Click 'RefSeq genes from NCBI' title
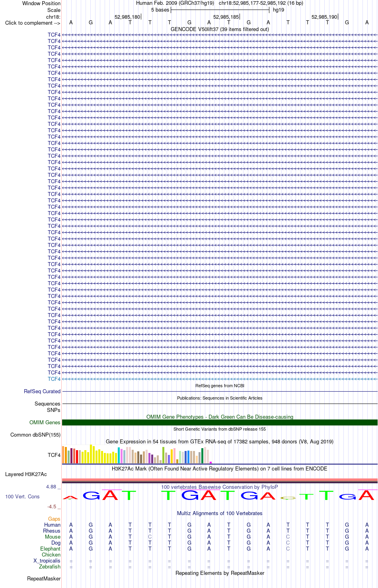 220,386
